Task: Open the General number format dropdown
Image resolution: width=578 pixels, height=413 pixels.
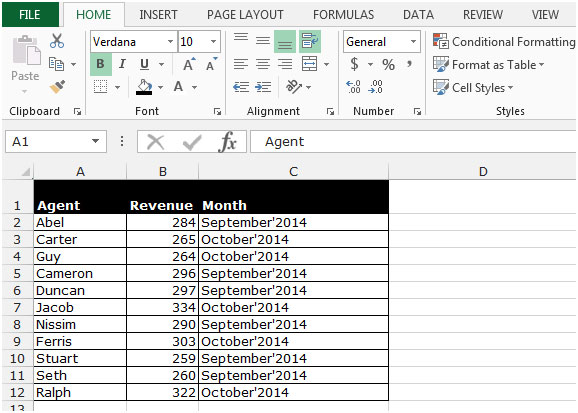Action: 413,42
